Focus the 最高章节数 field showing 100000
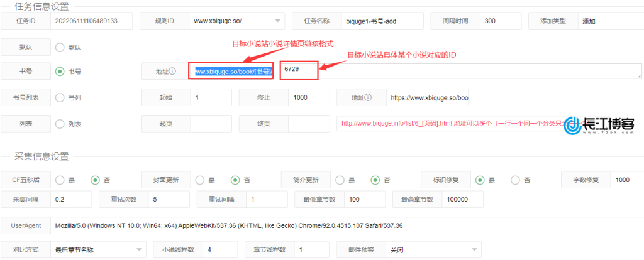Viewport: 644px width, 260px height. (463, 200)
